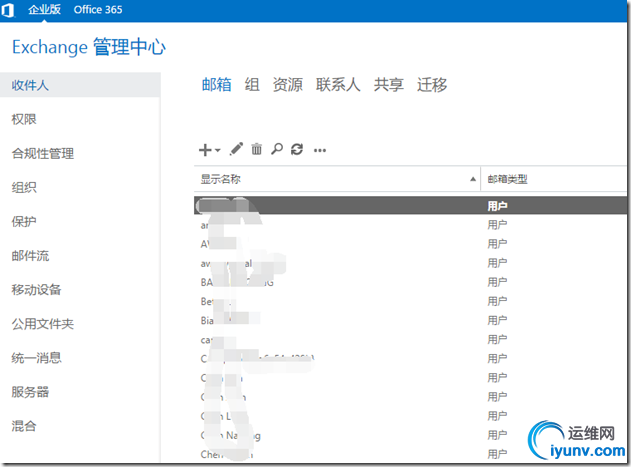Click the delete trash can icon
Screen dimensions: 631x467
click(x=256, y=149)
